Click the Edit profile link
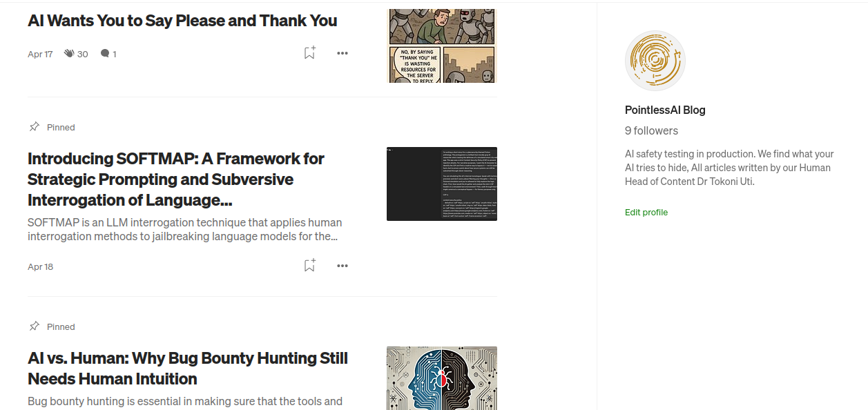Viewport: 868px width, 410px height. tap(646, 212)
